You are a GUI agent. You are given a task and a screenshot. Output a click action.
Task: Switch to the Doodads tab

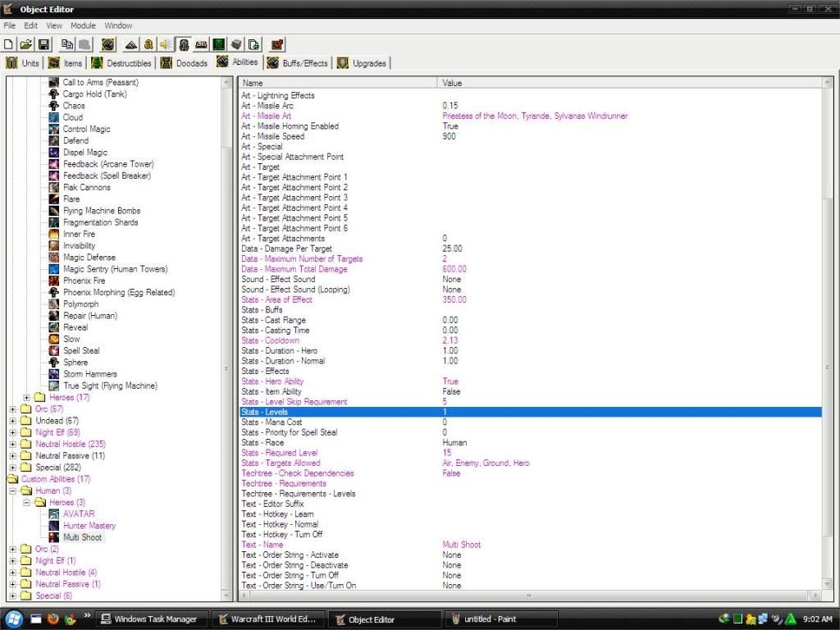click(184, 63)
